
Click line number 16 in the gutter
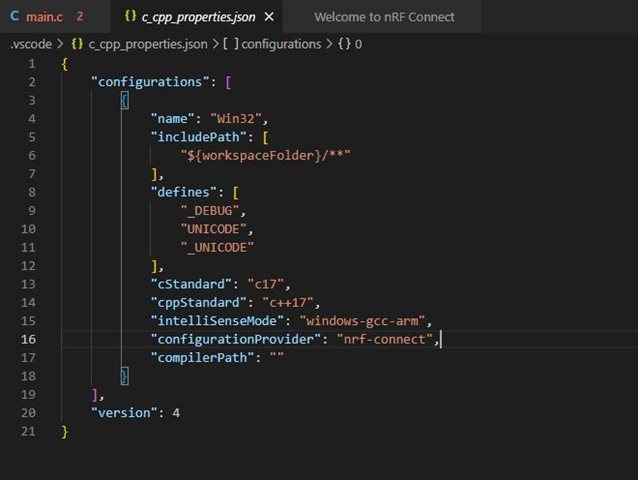[28, 339]
